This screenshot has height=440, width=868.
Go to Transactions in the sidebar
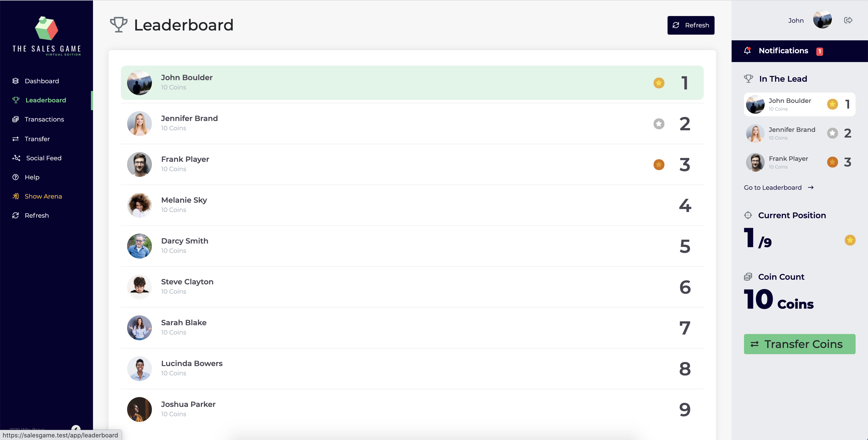44,119
